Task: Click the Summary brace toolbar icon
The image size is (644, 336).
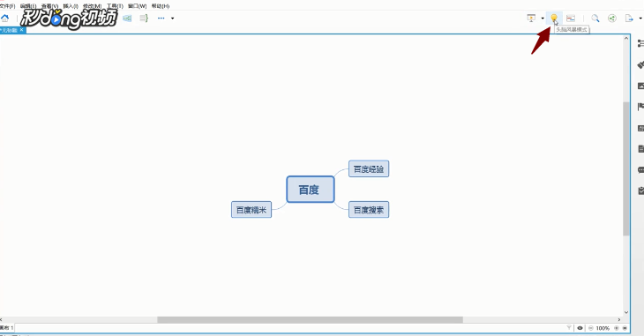Action: 144,18
